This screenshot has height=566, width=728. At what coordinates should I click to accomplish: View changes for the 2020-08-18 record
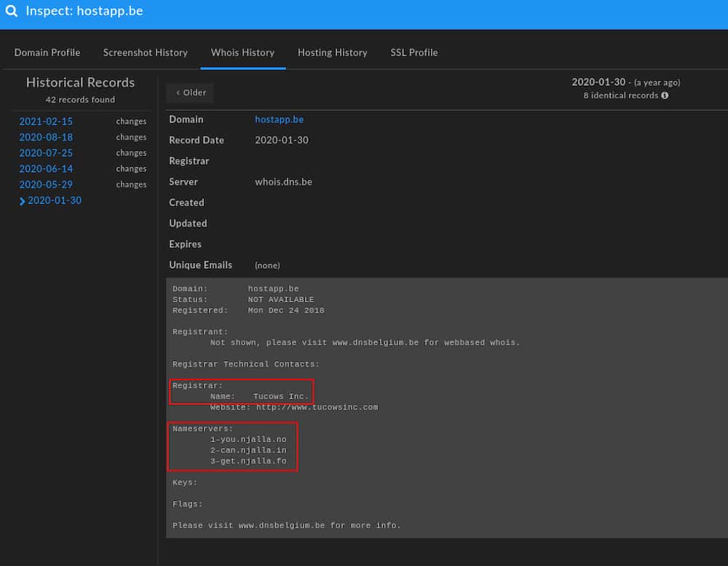tap(131, 137)
